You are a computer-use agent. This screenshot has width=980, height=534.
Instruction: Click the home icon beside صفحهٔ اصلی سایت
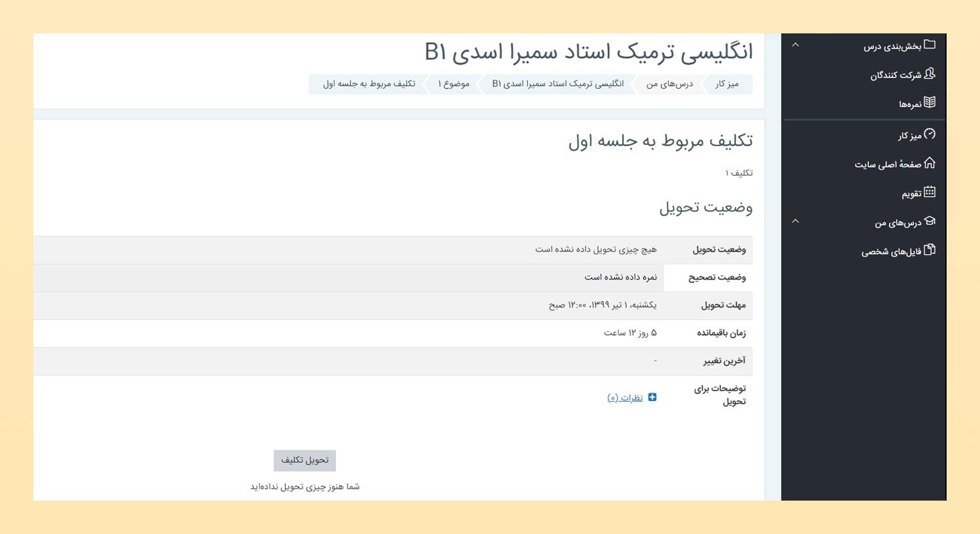(929, 163)
